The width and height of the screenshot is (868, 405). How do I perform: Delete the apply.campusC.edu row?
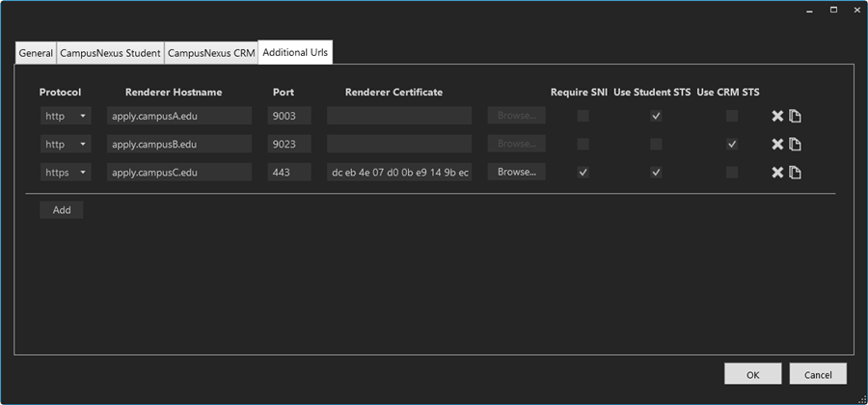tap(777, 173)
